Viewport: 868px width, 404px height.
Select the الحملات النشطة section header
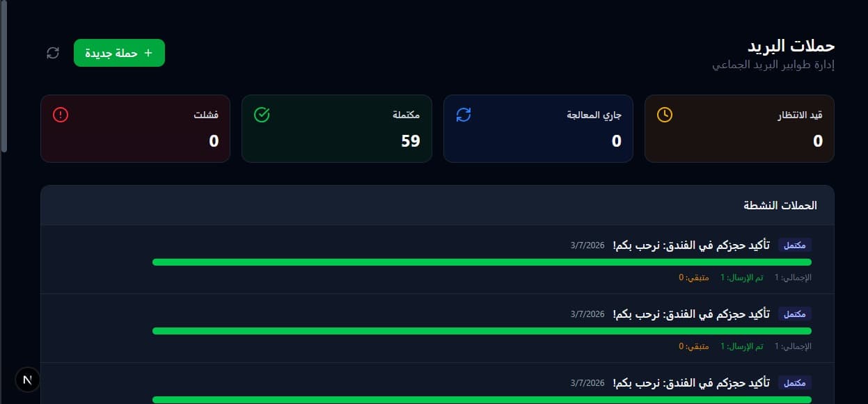pyautogui.click(x=780, y=205)
